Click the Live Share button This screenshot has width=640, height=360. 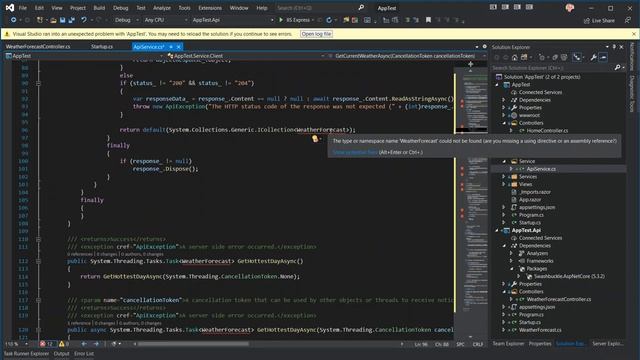599,20
